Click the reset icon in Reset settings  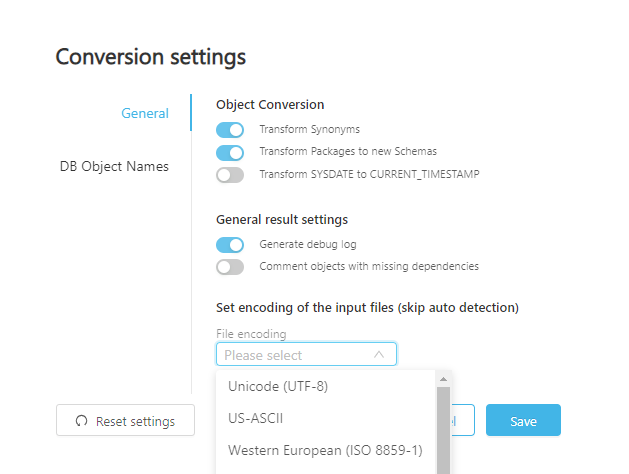[81, 421]
